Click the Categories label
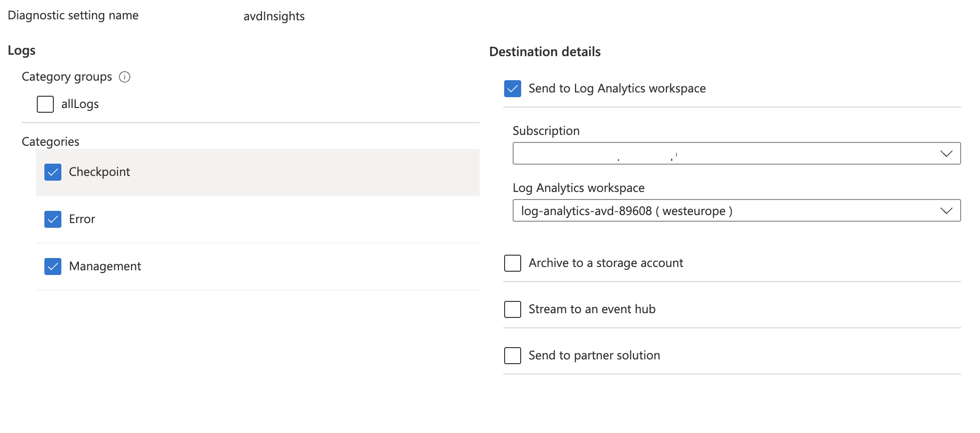The image size is (980, 433). pos(50,141)
